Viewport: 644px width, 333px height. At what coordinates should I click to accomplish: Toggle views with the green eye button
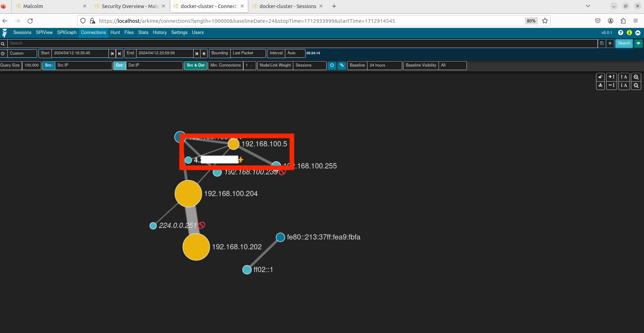click(638, 43)
